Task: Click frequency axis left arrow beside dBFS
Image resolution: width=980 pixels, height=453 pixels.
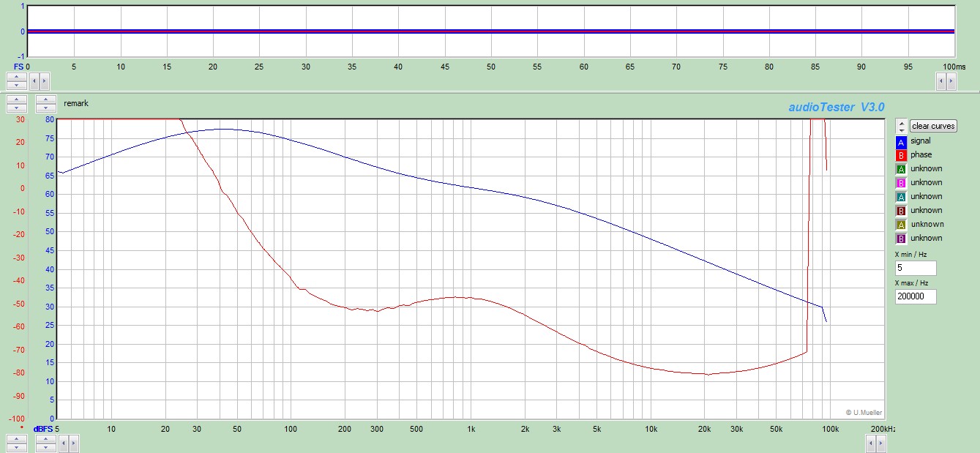Action: click(x=64, y=443)
